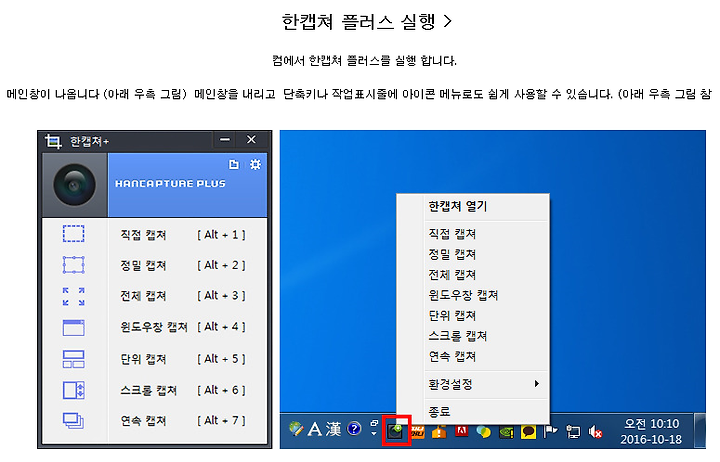Viewport: 720px width, 462px height.
Task: Choose 종료 to exit from tray menu
Action: coord(439,411)
